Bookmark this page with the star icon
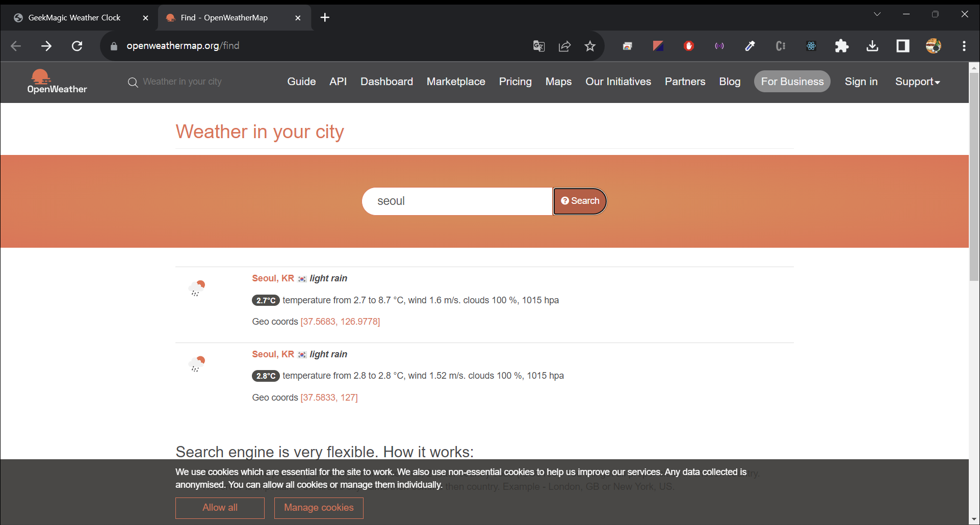The width and height of the screenshot is (980, 525). [x=590, y=46]
